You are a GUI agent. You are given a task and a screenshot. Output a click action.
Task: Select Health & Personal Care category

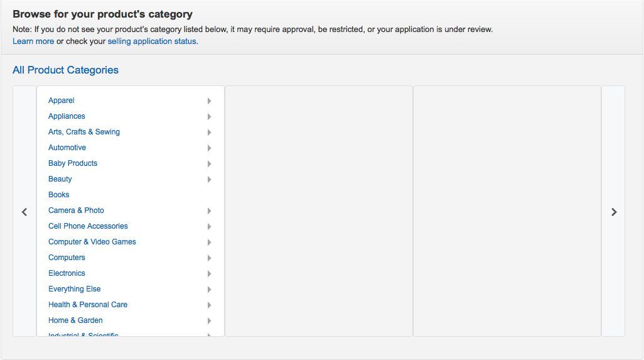pos(88,305)
